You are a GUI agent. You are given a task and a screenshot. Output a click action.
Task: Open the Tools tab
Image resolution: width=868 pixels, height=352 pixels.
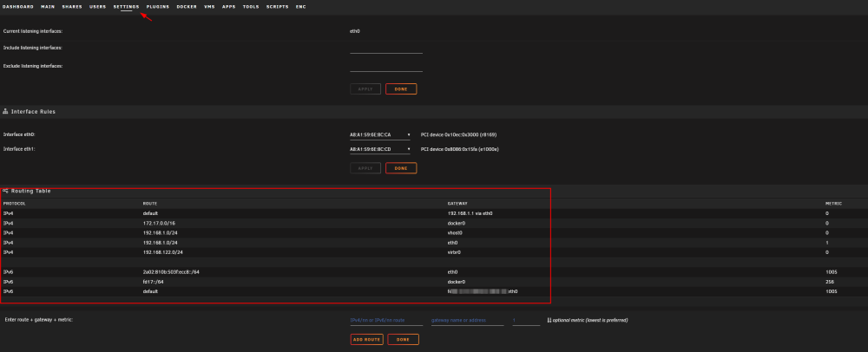(x=251, y=7)
